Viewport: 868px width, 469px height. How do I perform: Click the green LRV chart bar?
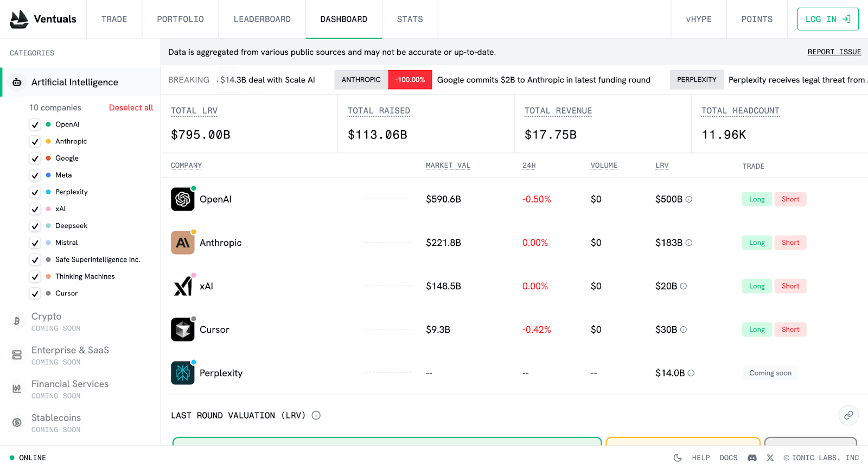[x=387, y=441]
